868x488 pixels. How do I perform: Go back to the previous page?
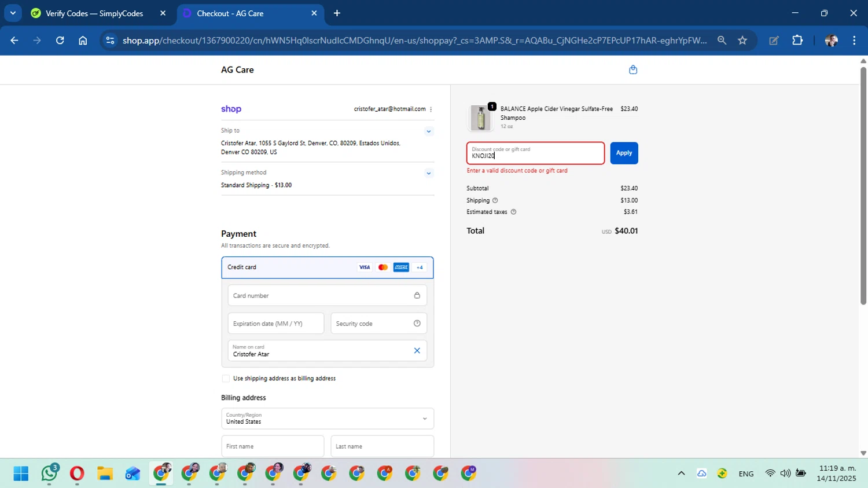click(14, 41)
